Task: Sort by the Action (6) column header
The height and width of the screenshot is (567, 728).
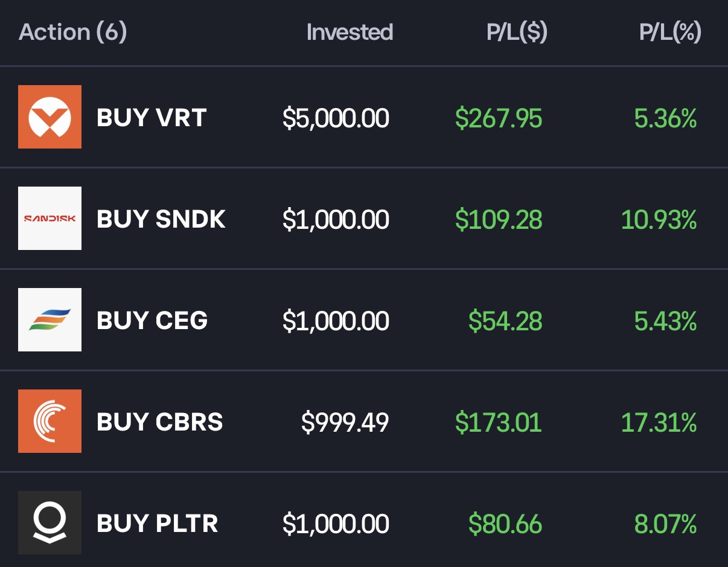Action: tap(73, 32)
